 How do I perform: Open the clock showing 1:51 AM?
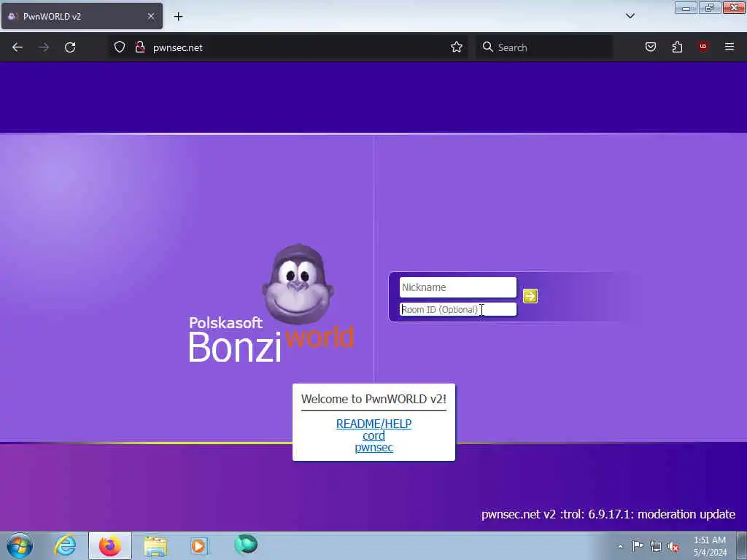(710, 546)
